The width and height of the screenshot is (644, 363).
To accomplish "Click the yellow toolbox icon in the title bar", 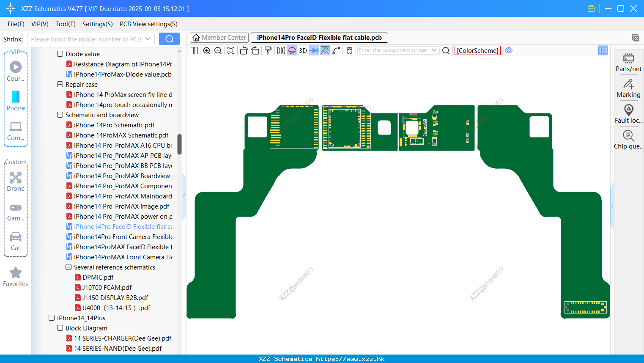I will tap(591, 8).
